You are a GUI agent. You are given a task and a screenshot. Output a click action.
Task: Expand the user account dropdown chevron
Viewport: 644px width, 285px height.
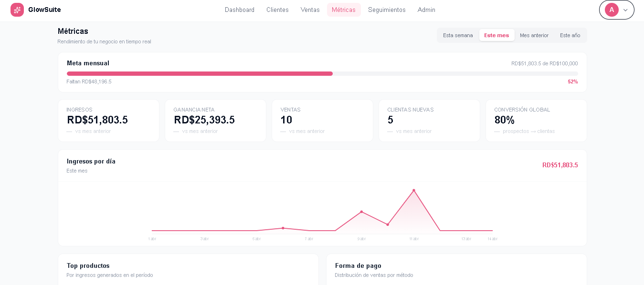[625, 10]
